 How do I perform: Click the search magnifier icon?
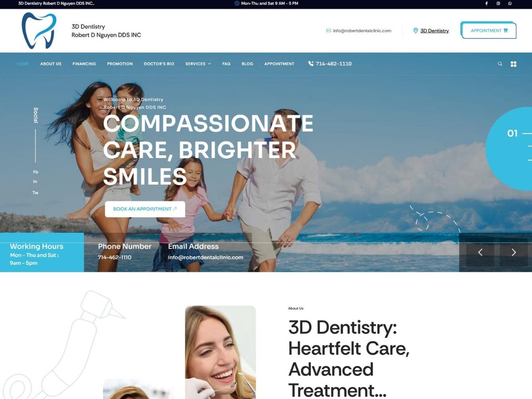coord(500,64)
